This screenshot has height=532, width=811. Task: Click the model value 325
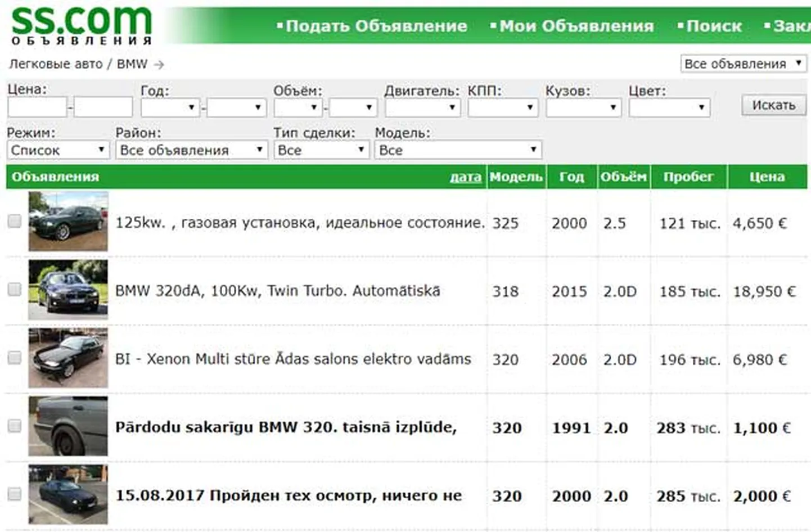click(x=505, y=223)
